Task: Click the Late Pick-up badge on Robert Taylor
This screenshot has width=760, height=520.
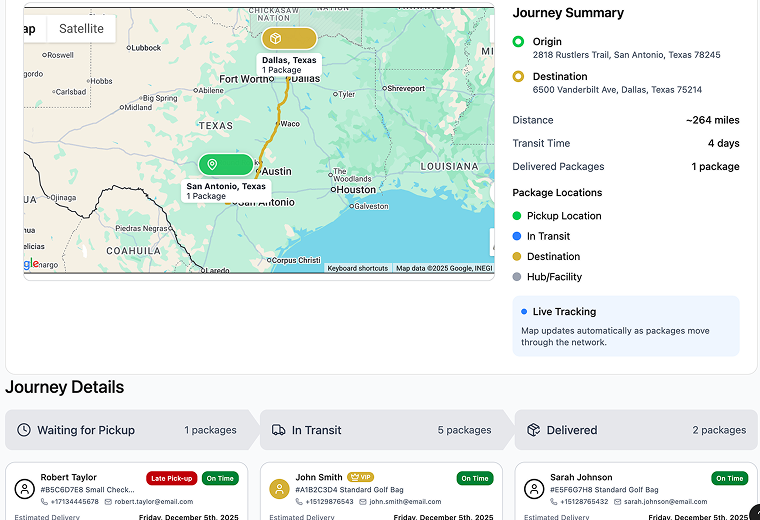Action: click(x=172, y=478)
